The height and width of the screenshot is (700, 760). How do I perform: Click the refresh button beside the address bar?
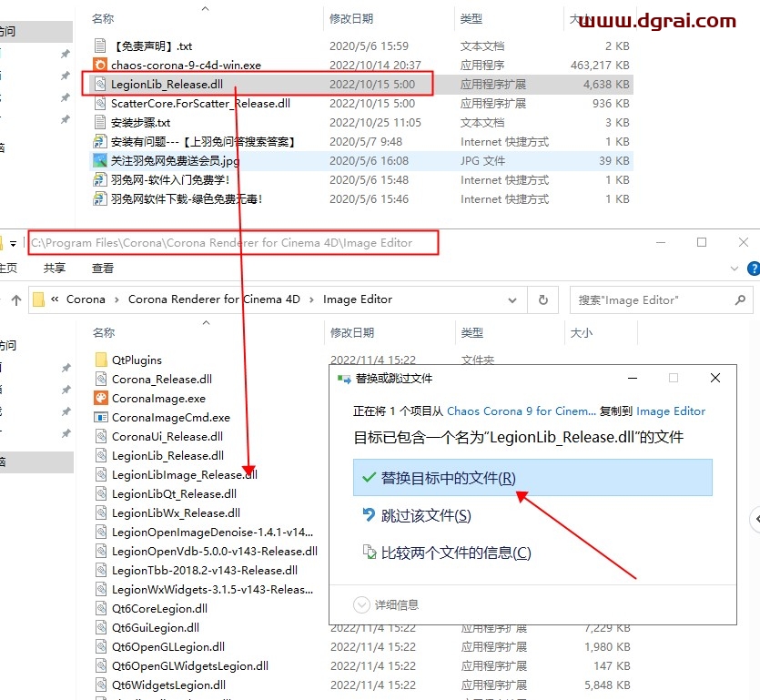pyautogui.click(x=543, y=299)
